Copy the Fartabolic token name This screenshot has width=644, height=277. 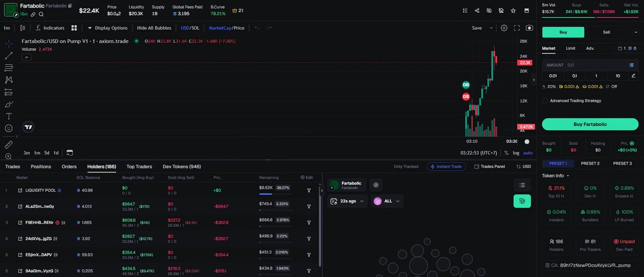point(70,6)
